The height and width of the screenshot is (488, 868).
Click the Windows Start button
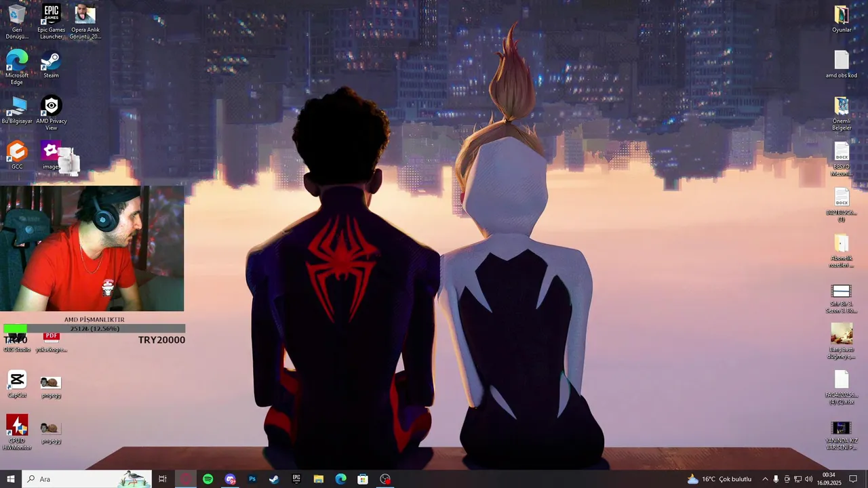(10, 479)
